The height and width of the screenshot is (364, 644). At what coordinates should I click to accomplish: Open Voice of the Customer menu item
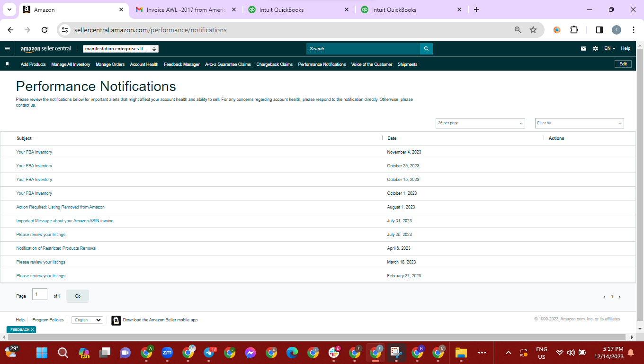click(x=372, y=64)
